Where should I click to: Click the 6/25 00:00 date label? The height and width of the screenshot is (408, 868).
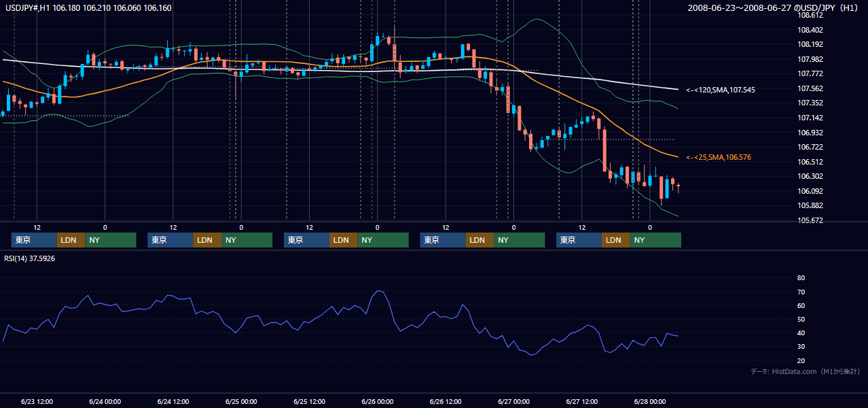pos(241,401)
